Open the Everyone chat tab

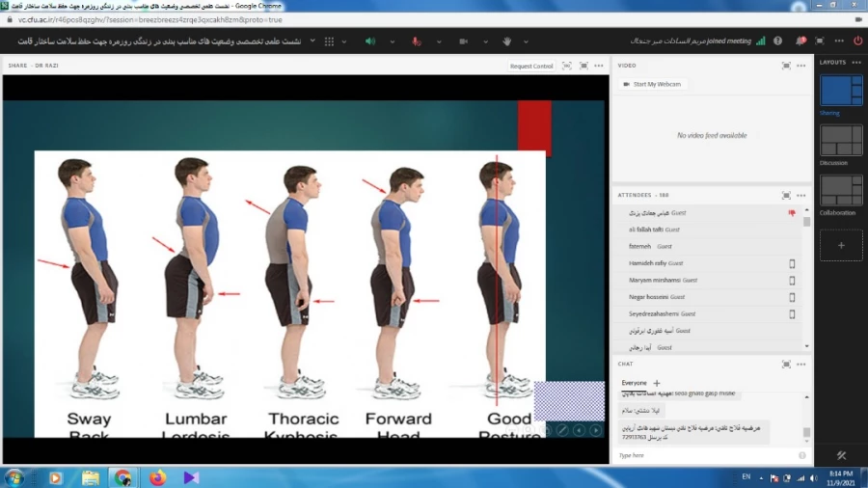[x=634, y=383]
